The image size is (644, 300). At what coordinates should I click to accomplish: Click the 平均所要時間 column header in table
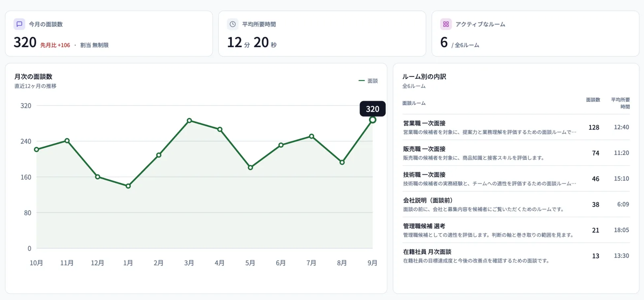[x=620, y=103]
